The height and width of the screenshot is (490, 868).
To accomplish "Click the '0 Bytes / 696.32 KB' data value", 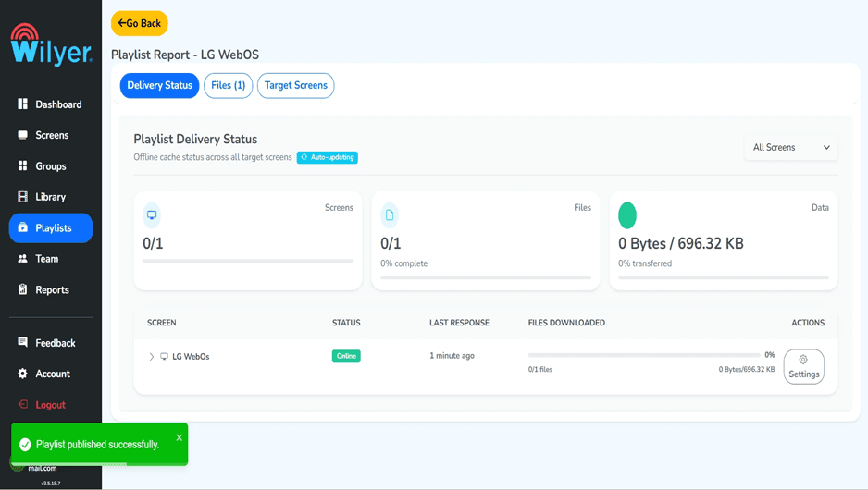I will coord(681,243).
